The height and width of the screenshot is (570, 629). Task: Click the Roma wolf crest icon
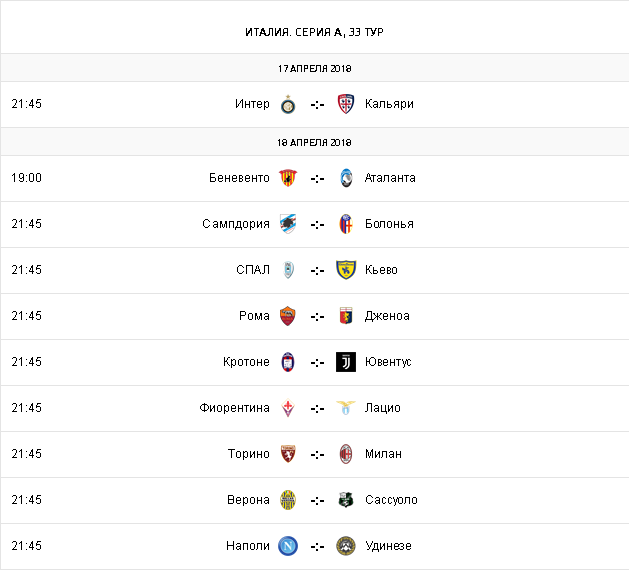[x=288, y=316]
